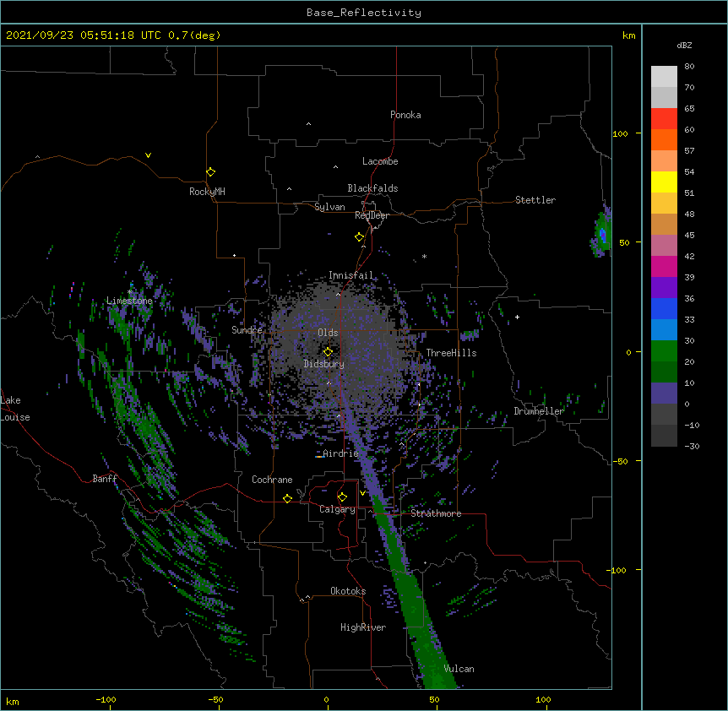The image size is (728, 711).
Task: Select the red 60-65 dBZ legend swatch
Action: pos(664,119)
